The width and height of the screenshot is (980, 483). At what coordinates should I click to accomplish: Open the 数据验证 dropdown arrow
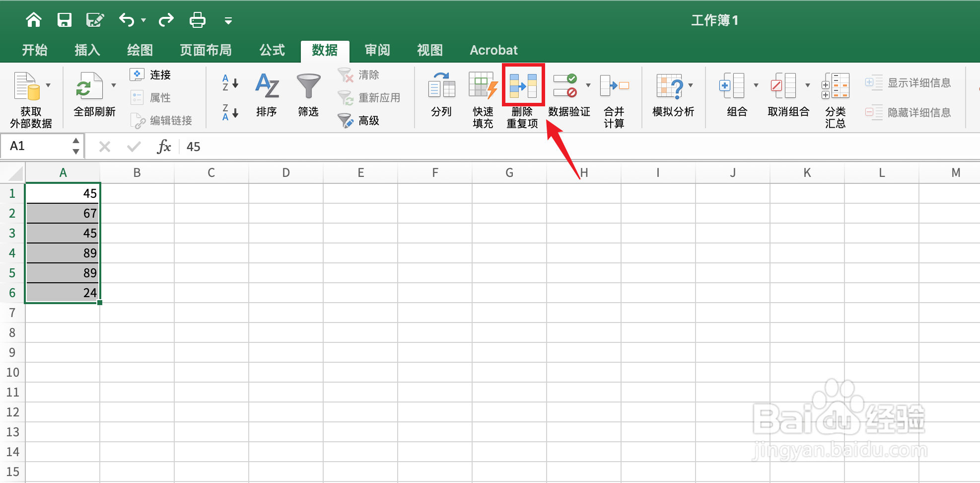(587, 84)
